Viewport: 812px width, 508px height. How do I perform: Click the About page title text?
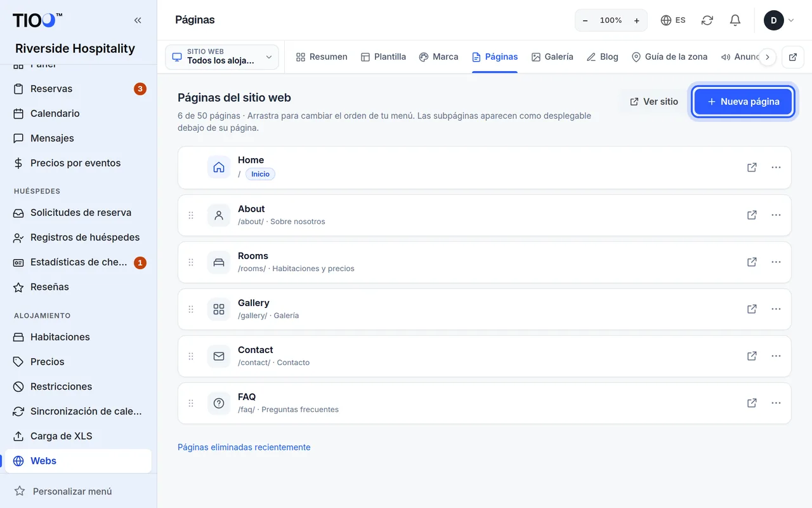point(251,209)
